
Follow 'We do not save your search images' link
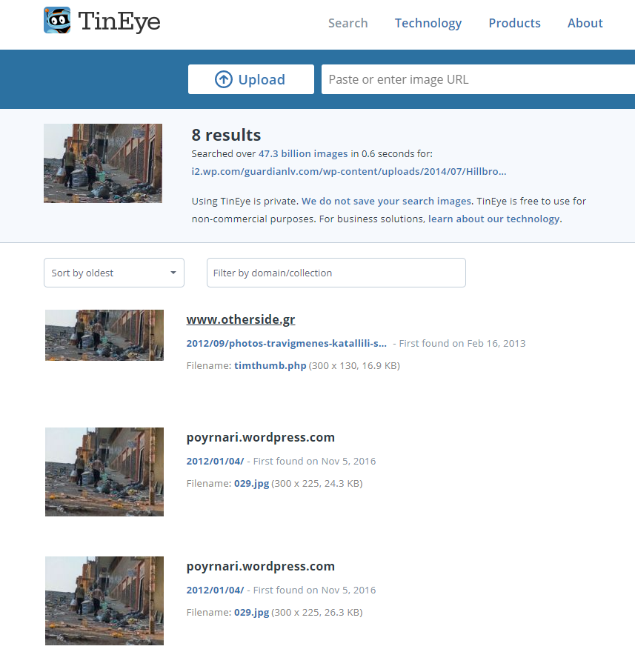(x=386, y=201)
